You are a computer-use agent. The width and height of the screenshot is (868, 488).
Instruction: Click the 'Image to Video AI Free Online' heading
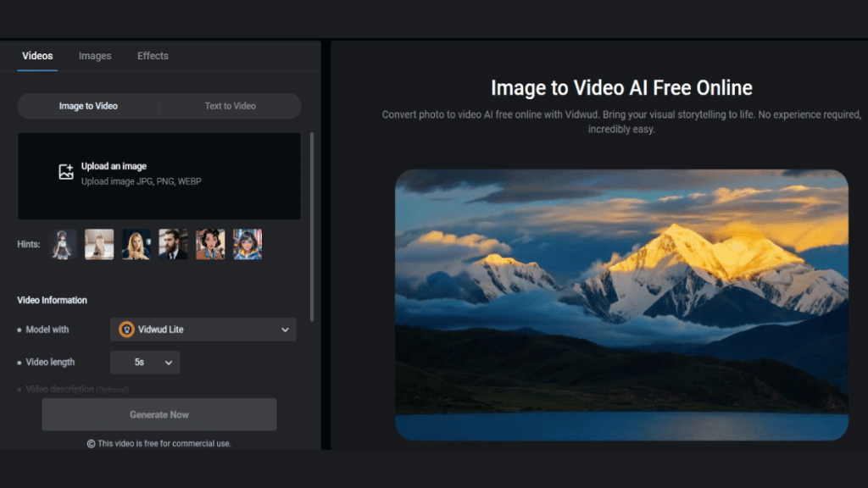coord(621,88)
